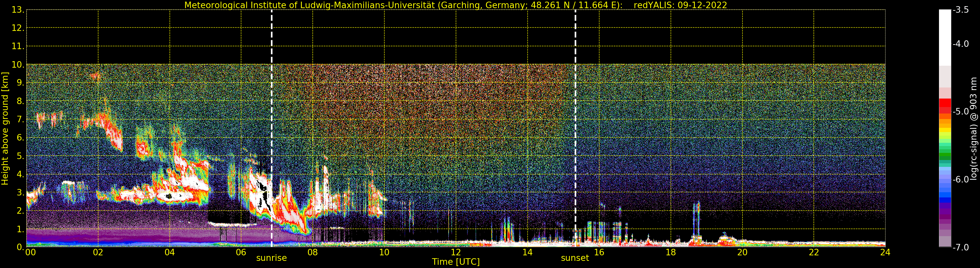
Task: Click the 'Time [UTC]' axis label
Action: [x=456, y=262]
